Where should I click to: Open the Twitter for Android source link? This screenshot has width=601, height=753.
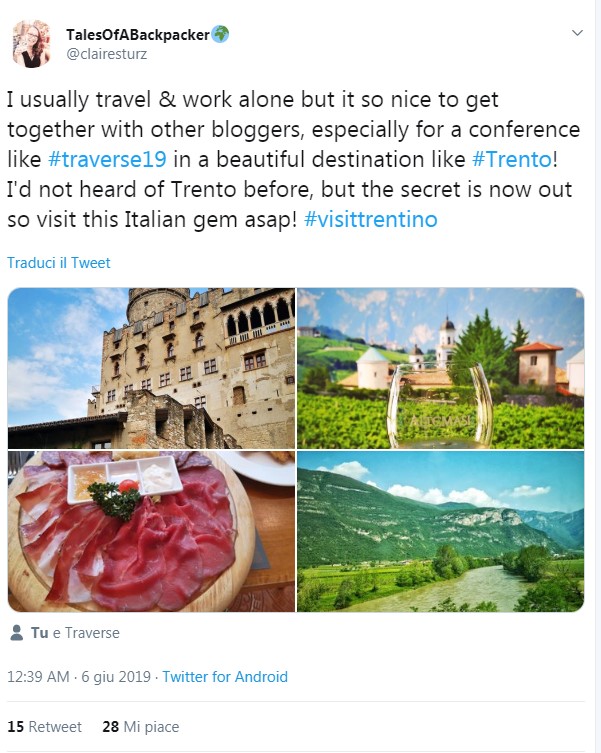click(225, 677)
